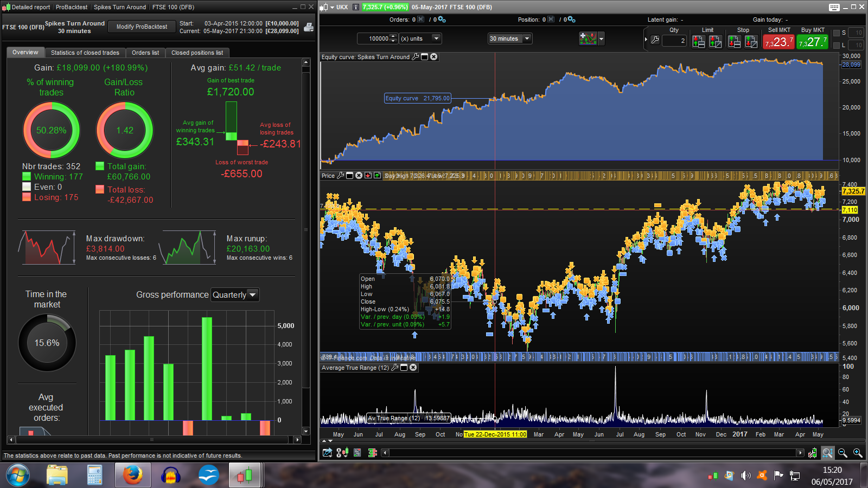Image resolution: width=868 pixels, height=488 pixels.
Task: Toggle the L checkbox
Action: (x=836, y=45)
